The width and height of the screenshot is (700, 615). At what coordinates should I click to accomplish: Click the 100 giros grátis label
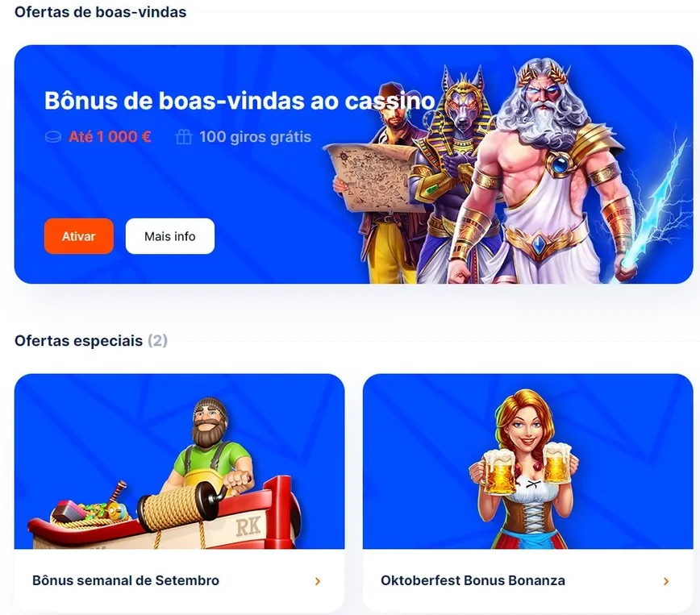click(x=255, y=136)
